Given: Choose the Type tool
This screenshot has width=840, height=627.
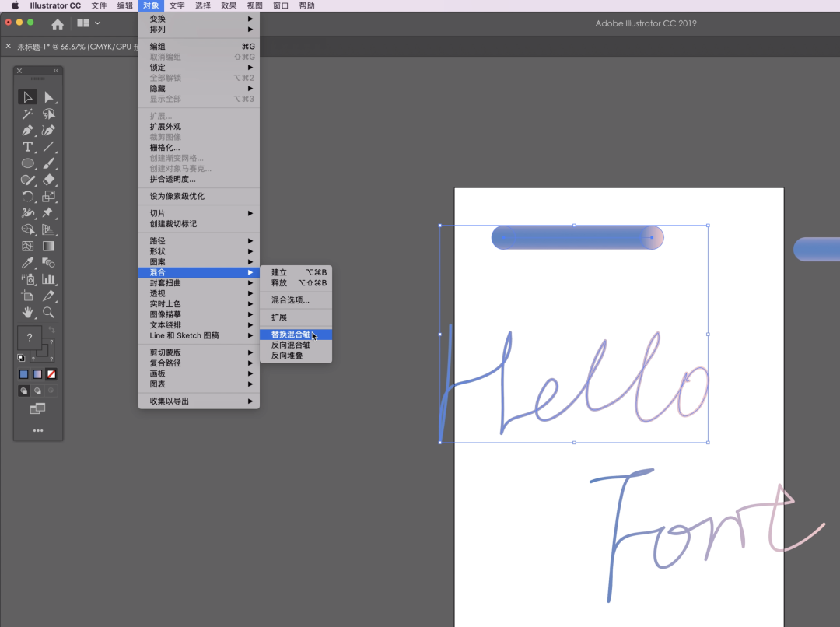Looking at the screenshot, I should point(28,147).
